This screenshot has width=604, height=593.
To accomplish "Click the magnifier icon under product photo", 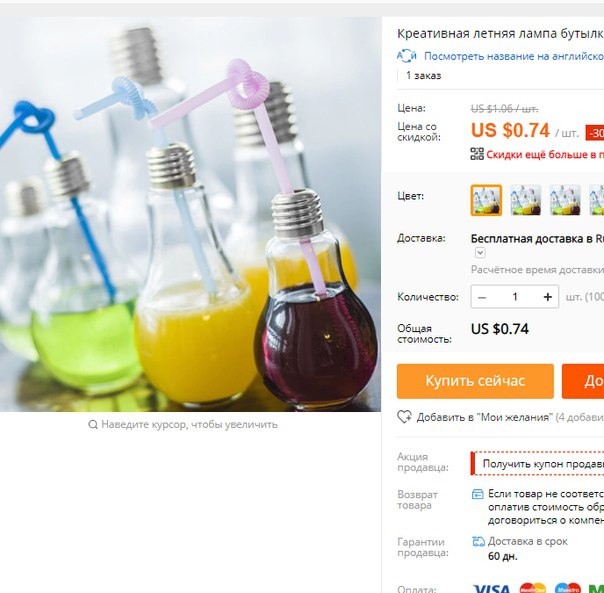I will click(93, 425).
